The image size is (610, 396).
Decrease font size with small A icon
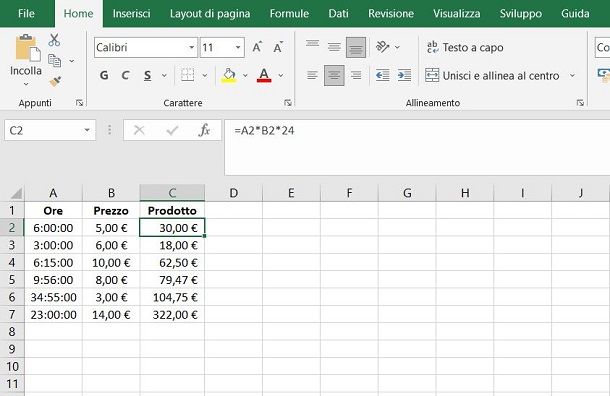click(278, 47)
